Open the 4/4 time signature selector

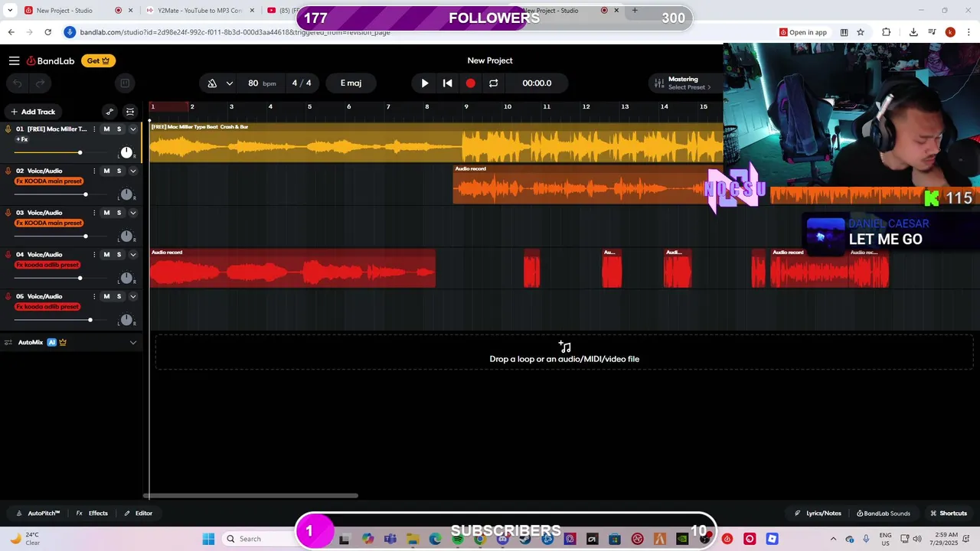pos(302,83)
